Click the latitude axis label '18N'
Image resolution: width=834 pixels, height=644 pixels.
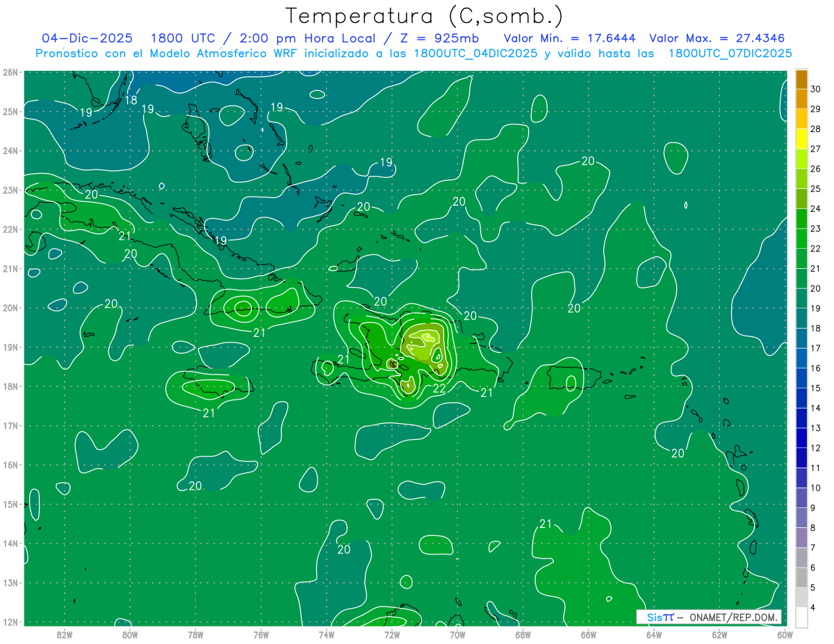(x=10, y=386)
